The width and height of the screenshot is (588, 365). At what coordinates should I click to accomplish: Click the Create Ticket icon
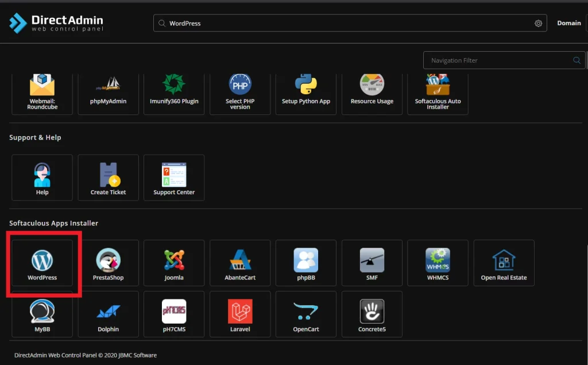tap(108, 178)
